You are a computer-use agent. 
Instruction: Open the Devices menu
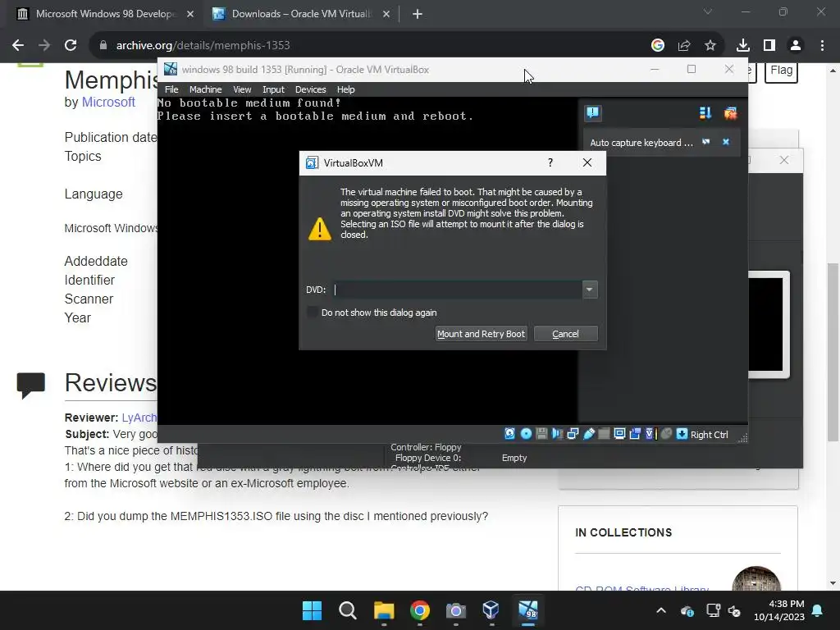[310, 89]
